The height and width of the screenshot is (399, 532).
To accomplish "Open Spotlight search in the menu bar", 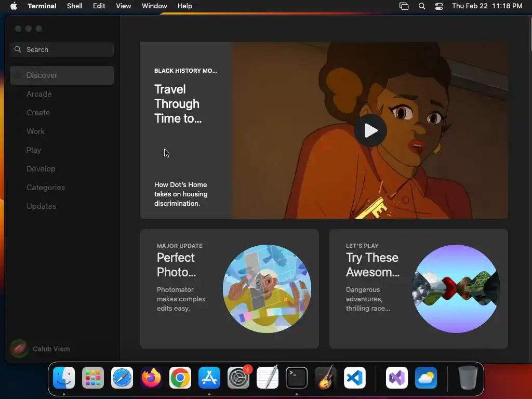I will click(422, 6).
